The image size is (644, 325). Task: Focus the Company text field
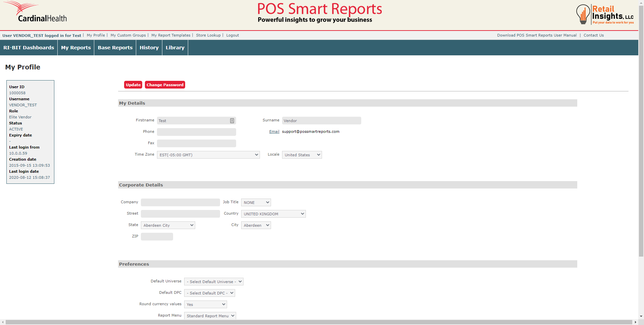point(180,203)
